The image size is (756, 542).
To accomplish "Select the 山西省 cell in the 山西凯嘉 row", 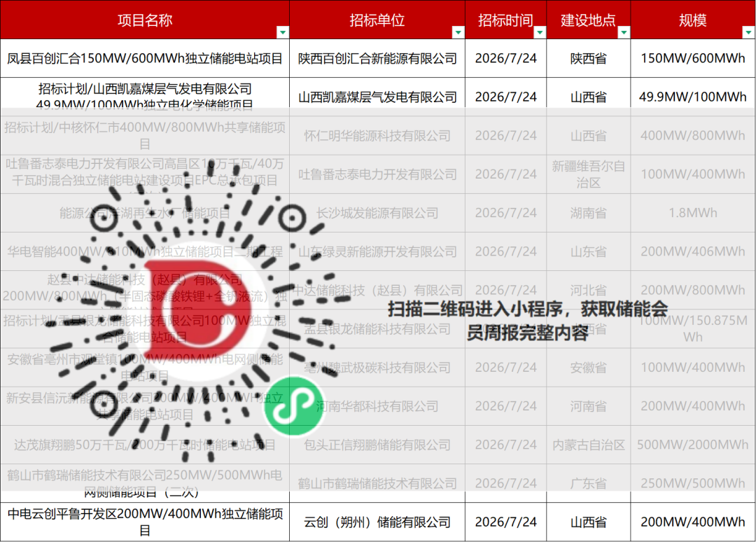I will coord(588,97).
